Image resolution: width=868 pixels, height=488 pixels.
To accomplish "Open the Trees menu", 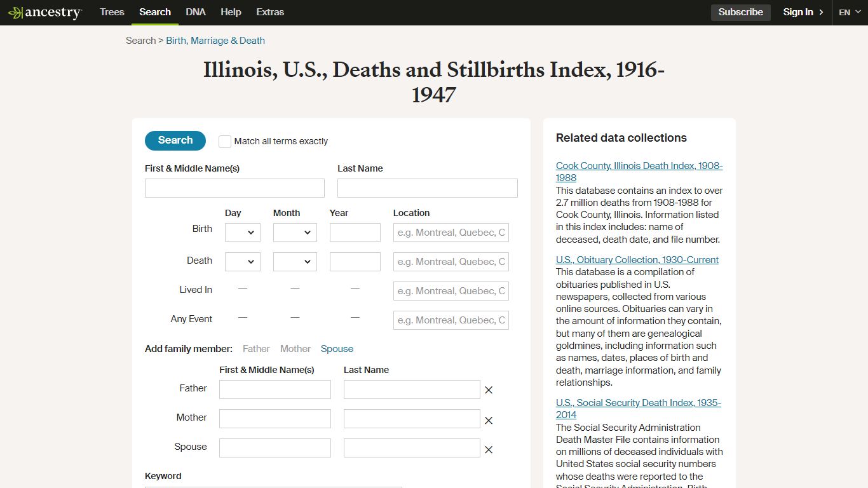I will (x=112, y=12).
